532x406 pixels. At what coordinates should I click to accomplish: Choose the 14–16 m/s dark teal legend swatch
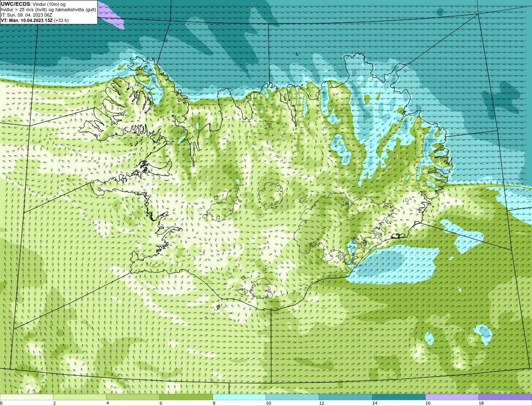coord(399,397)
